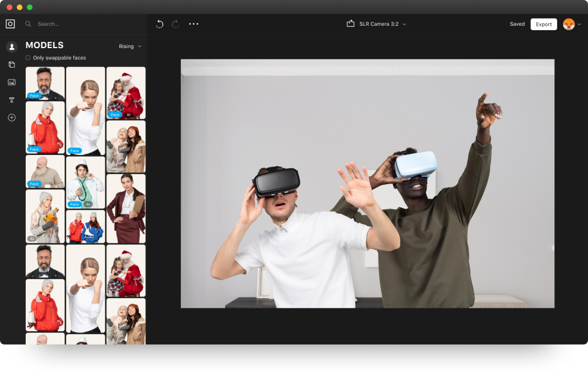
Task: Open the Rising sort dropdown
Action: coord(130,46)
